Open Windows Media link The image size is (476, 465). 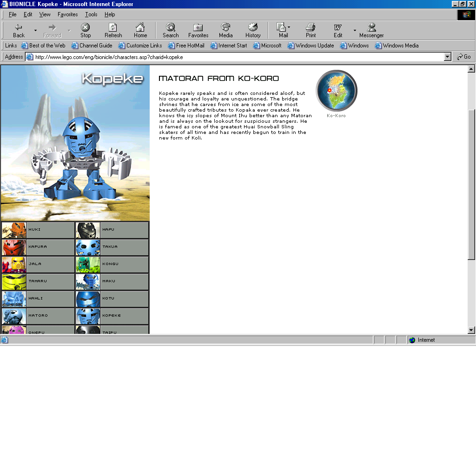[x=397, y=46]
